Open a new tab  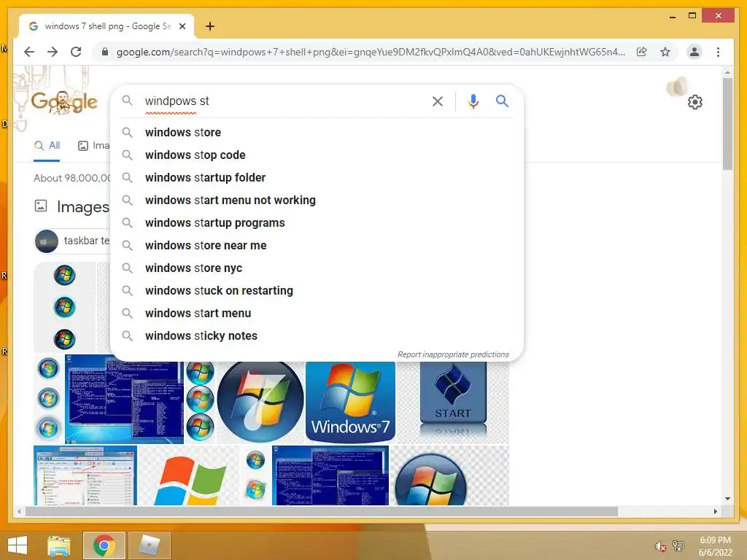pyautogui.click(x=210, y=26)
